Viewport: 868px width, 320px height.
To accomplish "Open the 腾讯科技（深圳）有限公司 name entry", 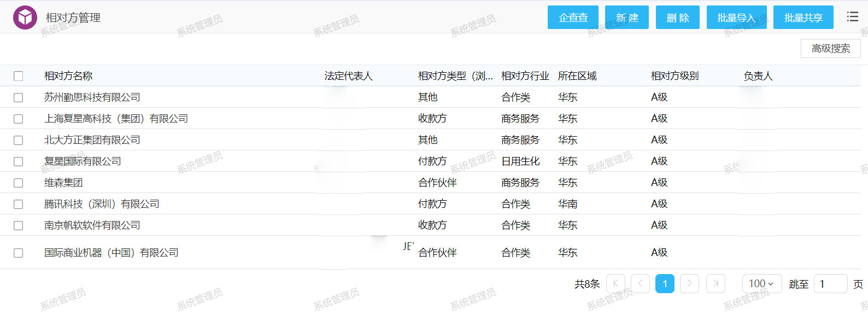I will click(102, 204).
